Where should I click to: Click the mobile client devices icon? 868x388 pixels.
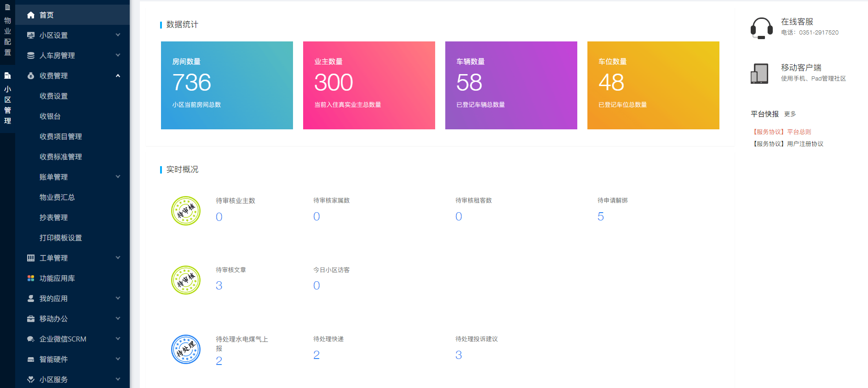click(x=759, y=74)
